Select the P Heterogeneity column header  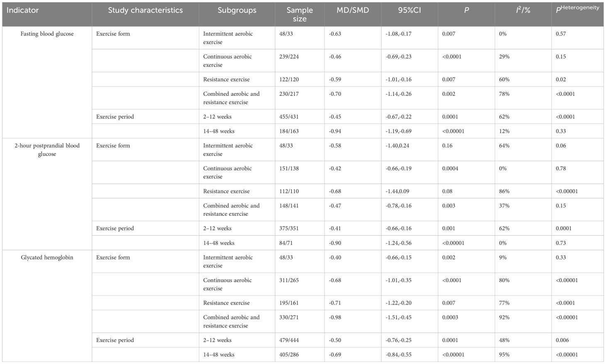point(577,9)
